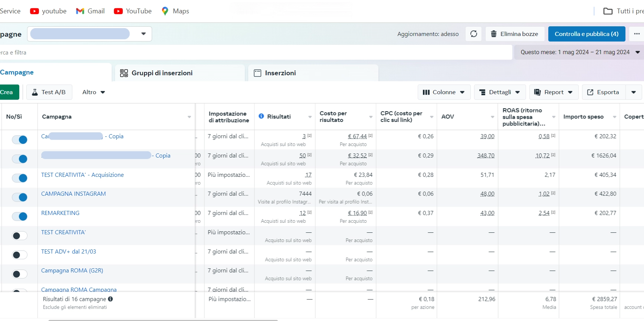Click the Risultati info icon
This screenshot has width=644, height=321.
[261, 116]
